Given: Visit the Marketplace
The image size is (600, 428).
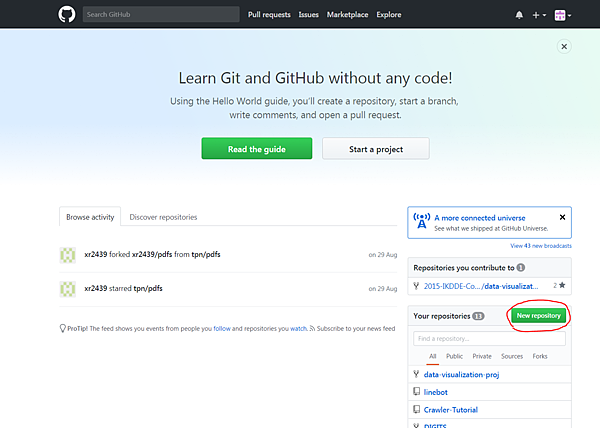Looking at the screenshot, I should point(347,15).
